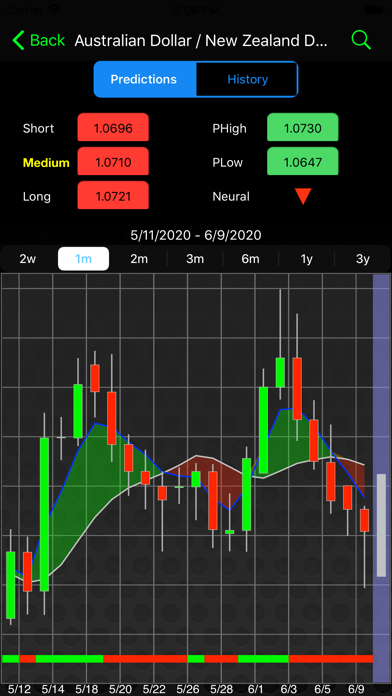Tap the Australian Dollar / New Zealand title

pyautogui.click(x=201, y=40)
